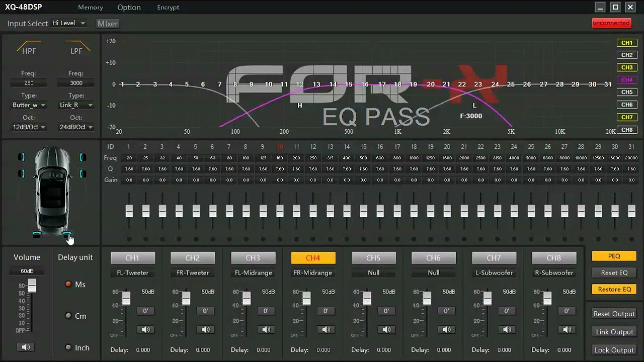
Task: Toggle CH3 phase 0° button
Action: [x=266, y=311]
